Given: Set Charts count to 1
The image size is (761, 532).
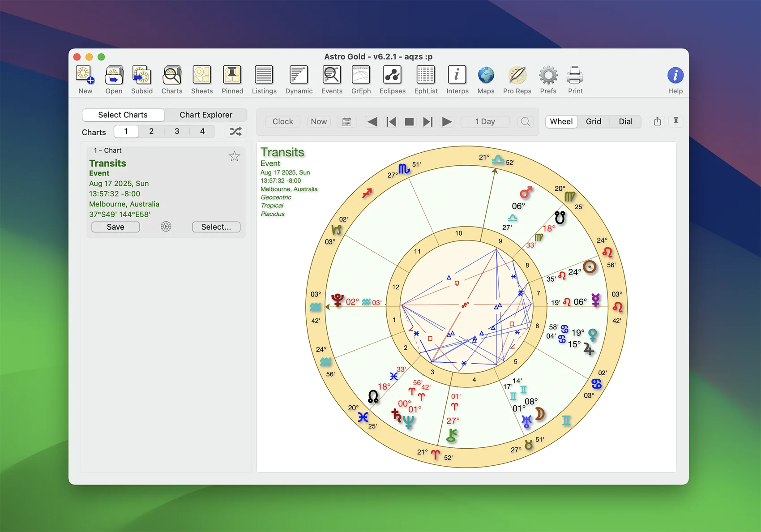Looking at the screenshot, I should pos(126,131).
